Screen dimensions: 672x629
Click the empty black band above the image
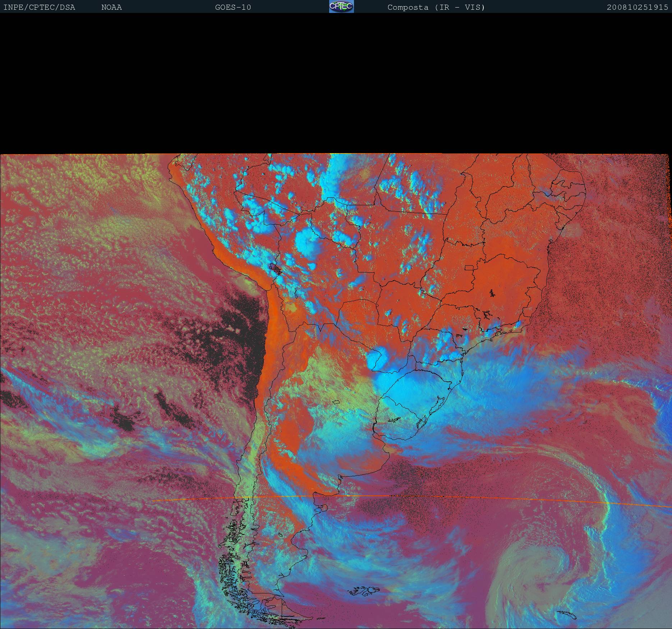click(x=336, y=83)
